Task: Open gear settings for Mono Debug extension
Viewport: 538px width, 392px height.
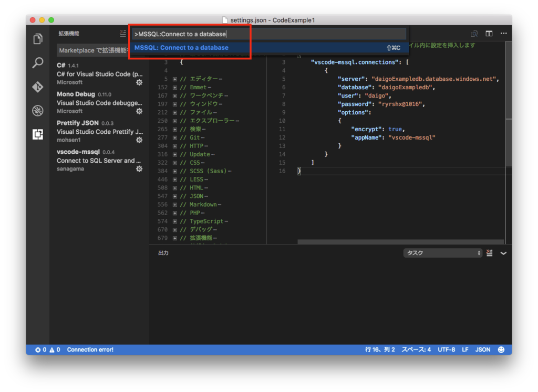Action: (x=139, y=111)
